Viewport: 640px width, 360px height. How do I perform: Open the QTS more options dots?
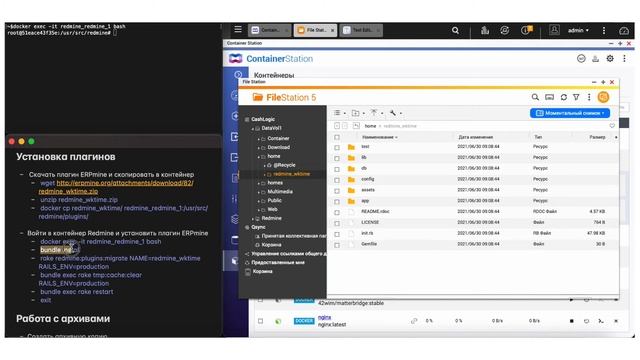[x=604, y=30]
